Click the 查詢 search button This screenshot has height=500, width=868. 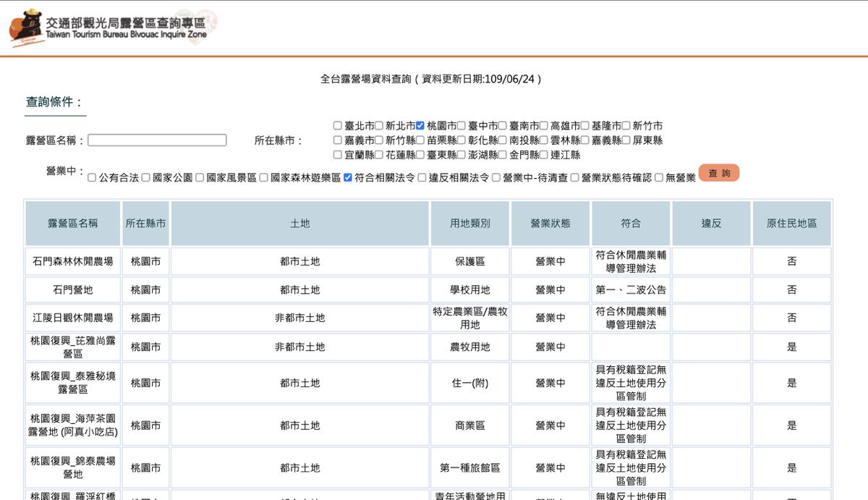(718, 174)
